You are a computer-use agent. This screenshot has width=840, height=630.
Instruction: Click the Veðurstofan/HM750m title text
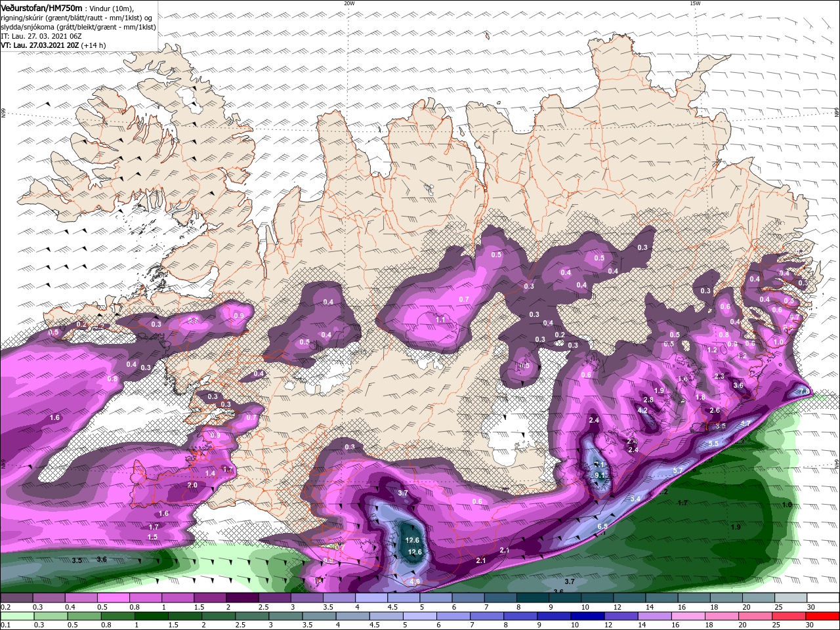41,7
